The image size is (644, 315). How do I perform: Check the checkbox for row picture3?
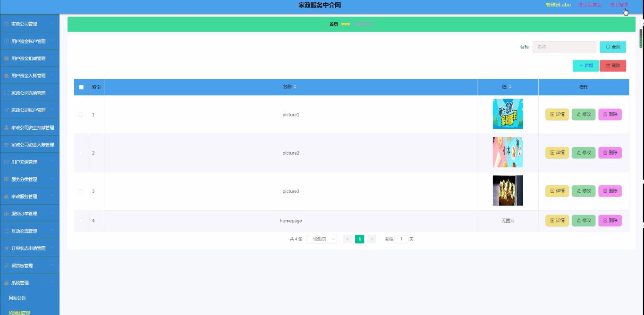[x=81, y=191]
